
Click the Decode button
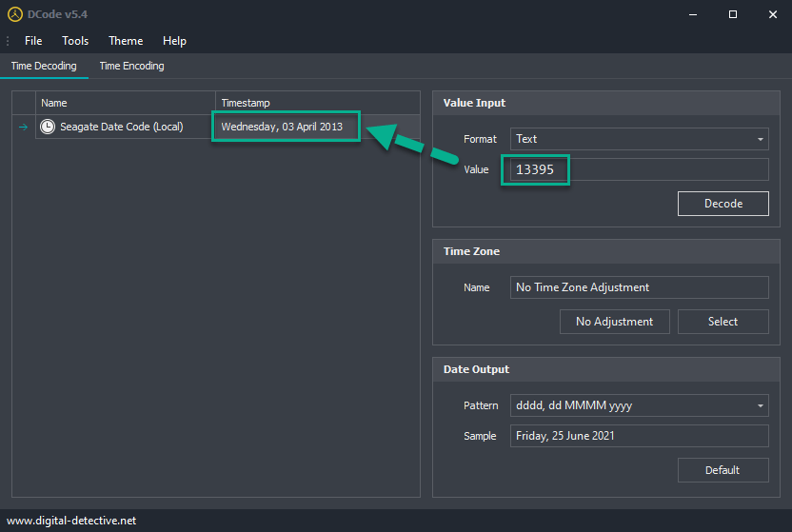[x=723, y=204]
